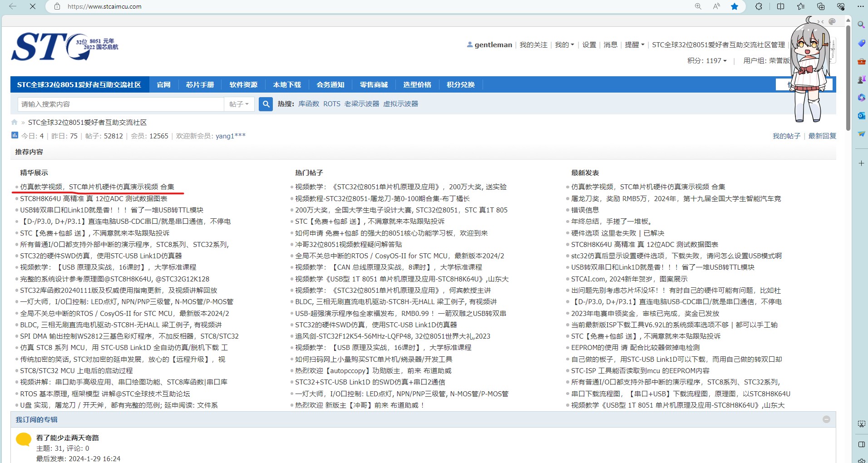Open sidebar Outlook icon
Viewport: 868px width, 463px height.
click(x=861, y=116)
